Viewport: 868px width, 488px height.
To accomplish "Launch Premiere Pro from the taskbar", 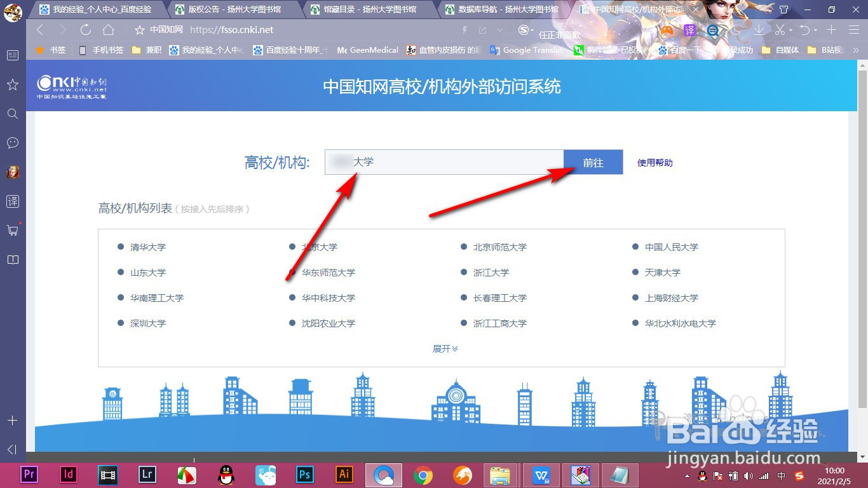I will click(29, 474).
